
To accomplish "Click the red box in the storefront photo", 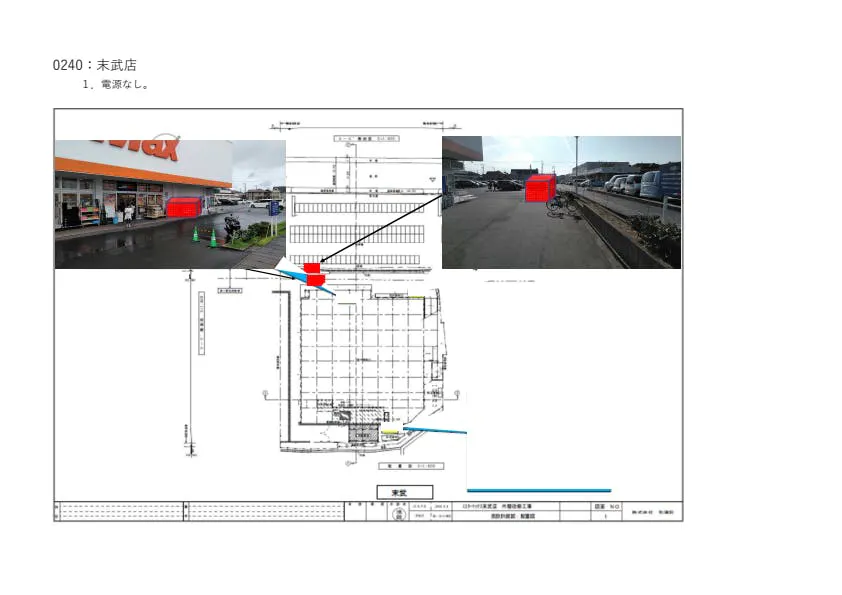I will [182, 208].
